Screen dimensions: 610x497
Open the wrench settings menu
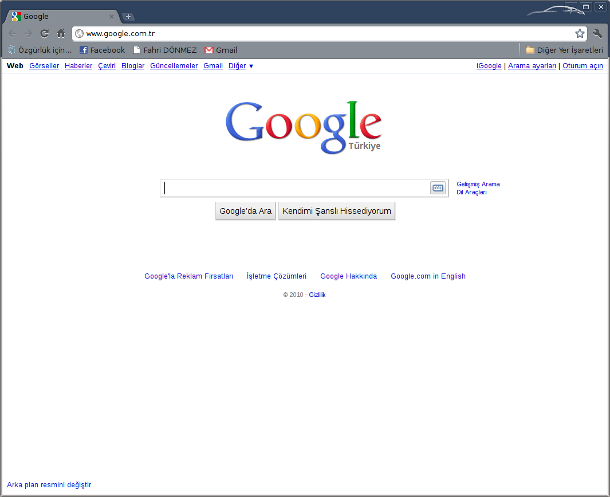tap(597, 33)
